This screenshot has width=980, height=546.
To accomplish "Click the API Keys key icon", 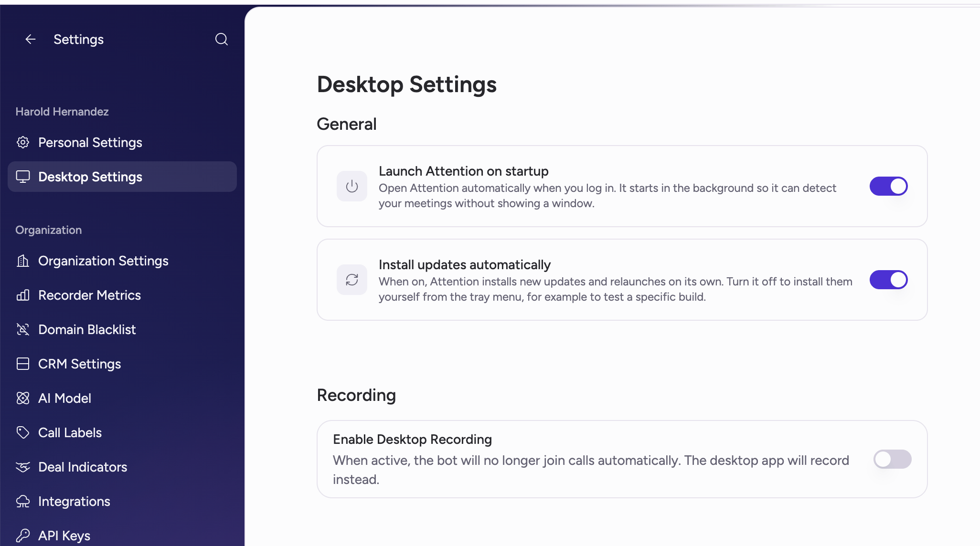I will coord(23,535).
